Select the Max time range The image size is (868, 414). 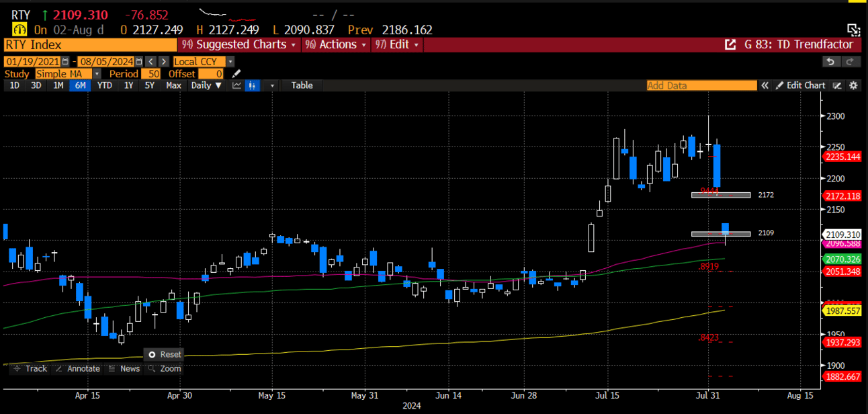(x=173, y=85)
